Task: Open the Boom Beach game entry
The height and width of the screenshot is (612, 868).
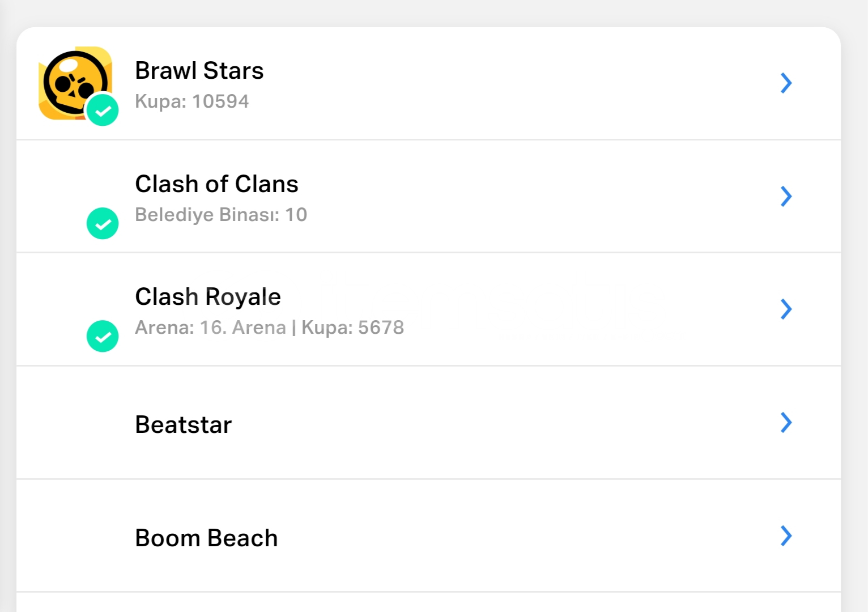Action: point(206,538)
